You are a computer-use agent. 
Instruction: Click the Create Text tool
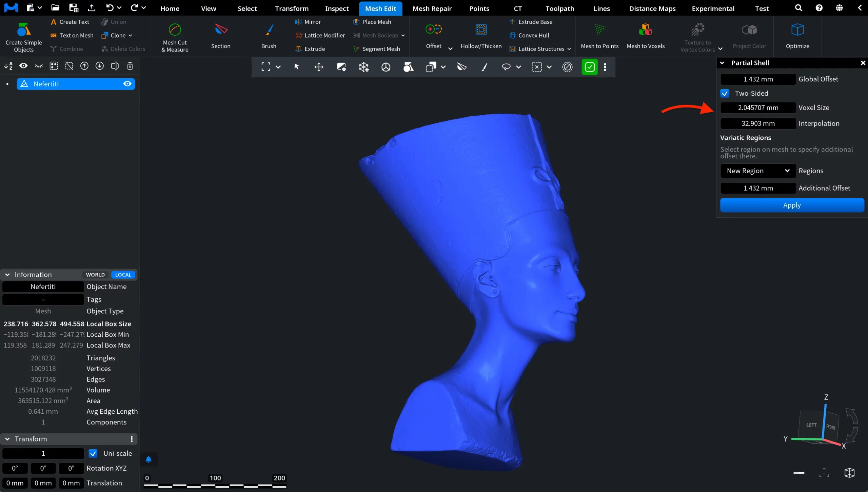tap(70, 22)
